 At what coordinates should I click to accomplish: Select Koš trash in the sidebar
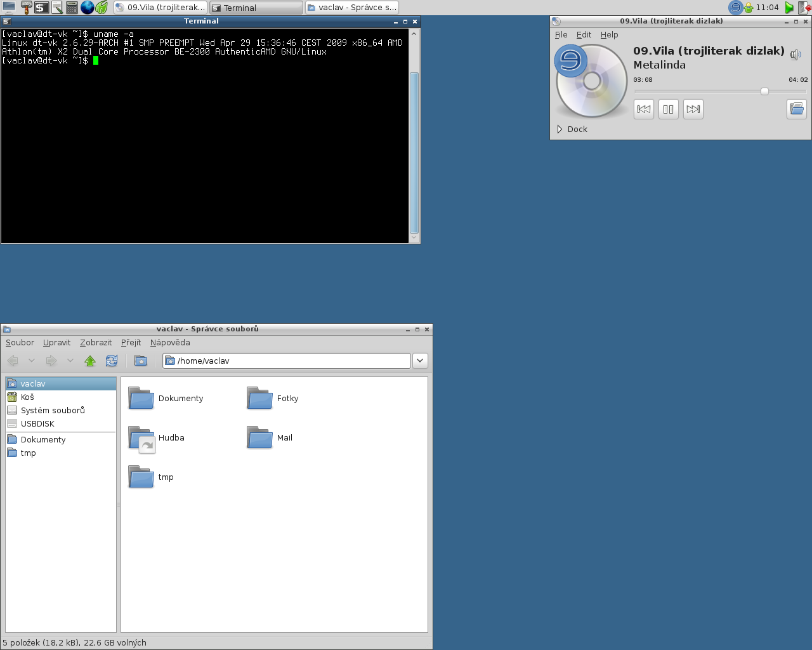coord(61,397)
